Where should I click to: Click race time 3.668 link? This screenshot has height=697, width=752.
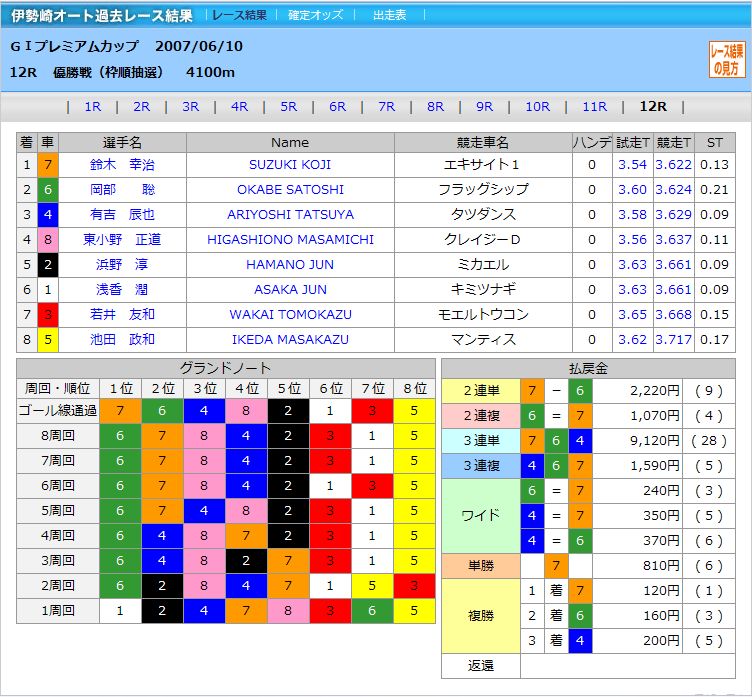click(x=673, y=315)
